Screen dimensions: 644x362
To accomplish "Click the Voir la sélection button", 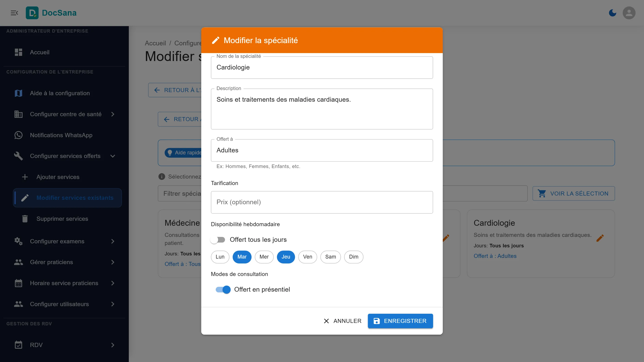I will (x=574, y=194).
